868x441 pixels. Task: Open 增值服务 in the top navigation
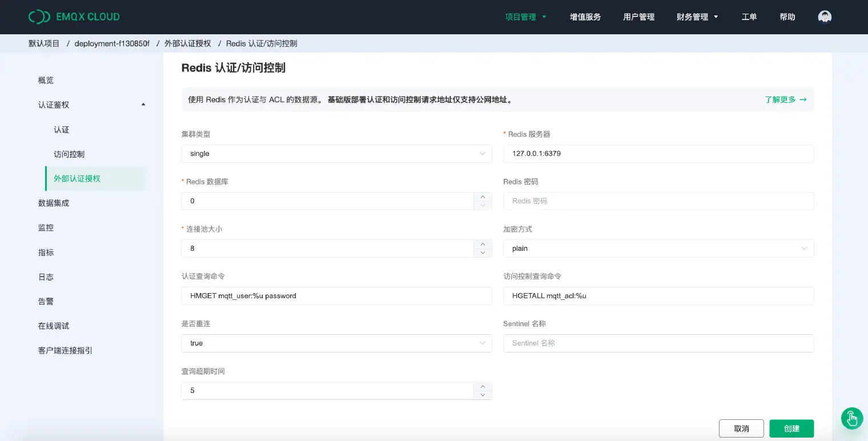585,17
